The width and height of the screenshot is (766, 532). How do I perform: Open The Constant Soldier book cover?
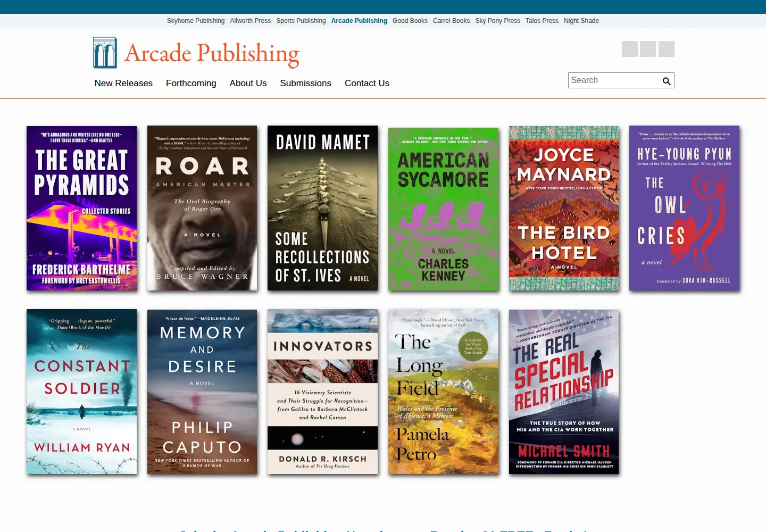tap(81, 392)
